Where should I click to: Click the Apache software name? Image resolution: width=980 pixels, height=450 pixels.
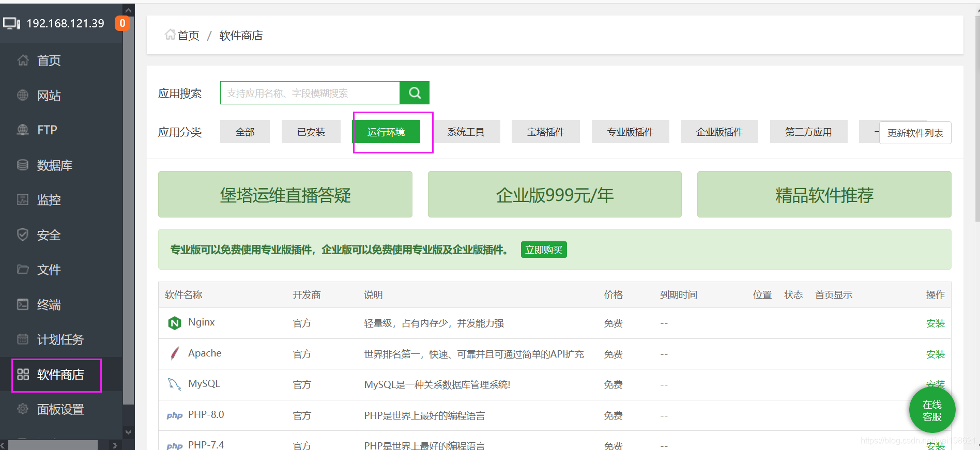click(x=205, y=353)
